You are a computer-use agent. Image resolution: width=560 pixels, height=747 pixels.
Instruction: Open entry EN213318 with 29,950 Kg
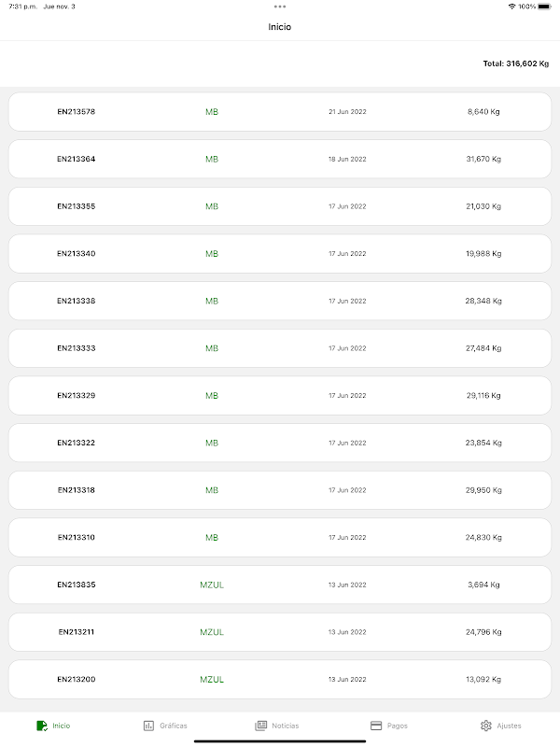click(x=280, y=490)
